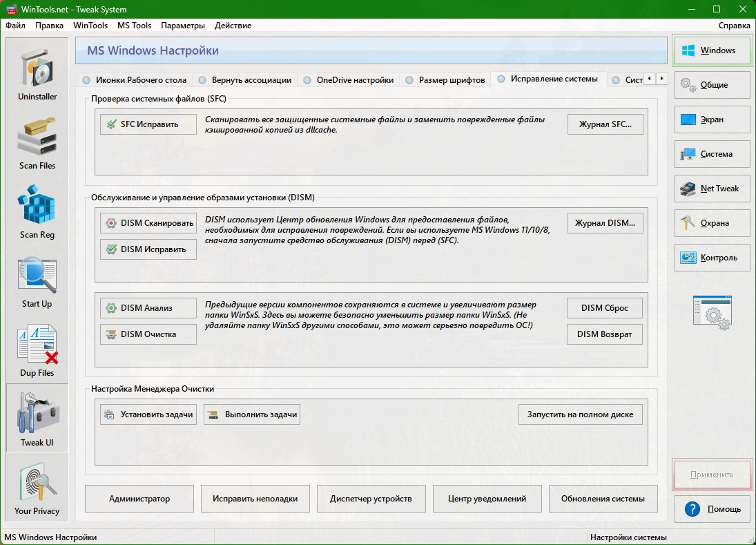Screen dimensions: 756x545
Task: Open the settings window gear icon
Action: [712, 312]
